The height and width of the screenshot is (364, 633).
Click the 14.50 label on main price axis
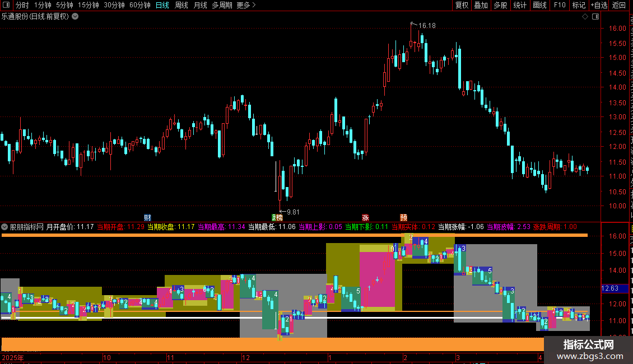[x=617, y=73]
